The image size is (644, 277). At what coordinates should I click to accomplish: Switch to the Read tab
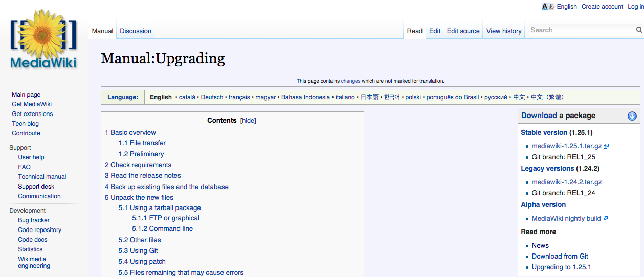[415, 31]
